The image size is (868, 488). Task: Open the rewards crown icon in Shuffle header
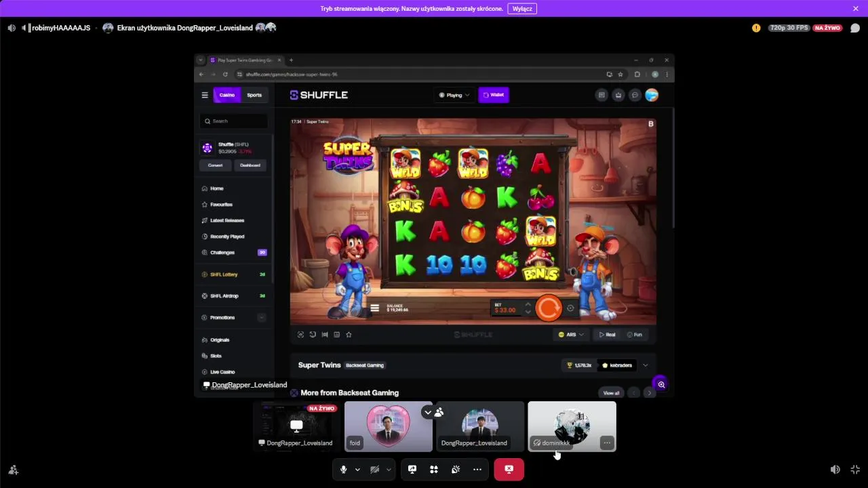click(x=618, y=95)
